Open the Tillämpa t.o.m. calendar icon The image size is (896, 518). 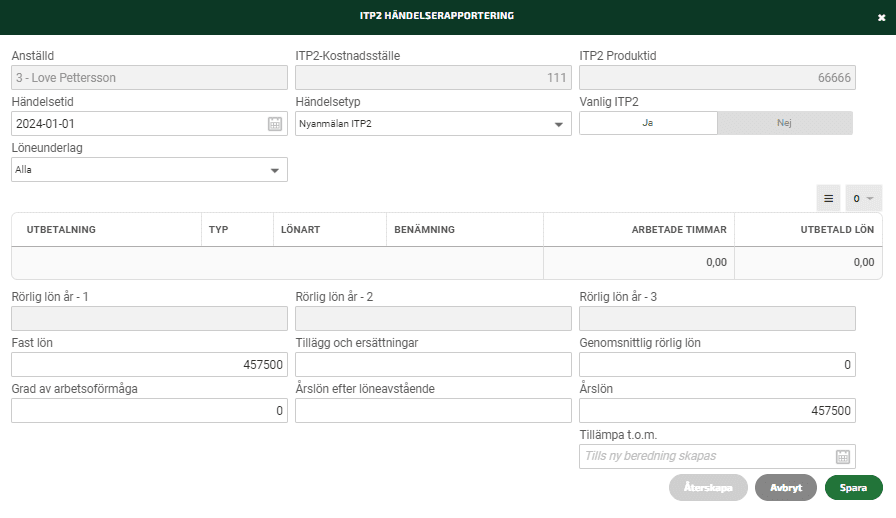(843, 457)
